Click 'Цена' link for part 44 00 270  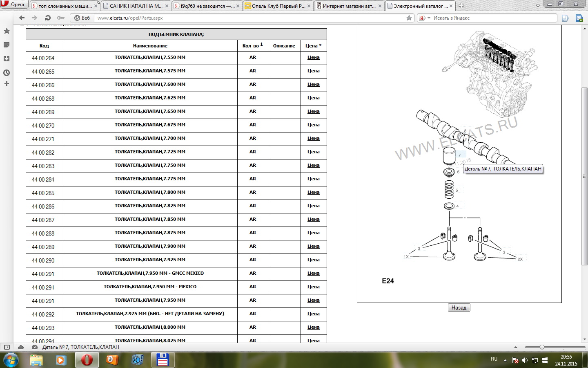click(x=313, y=125)
